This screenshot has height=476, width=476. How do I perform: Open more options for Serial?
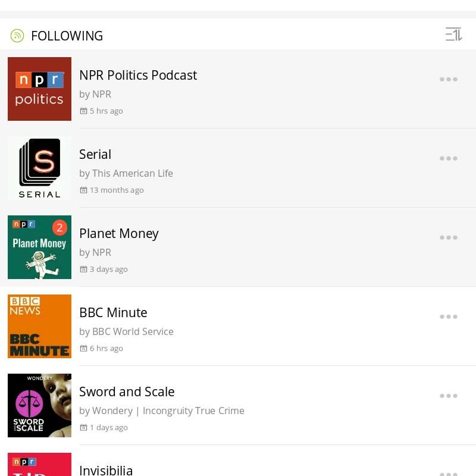[x=449, y=158]
